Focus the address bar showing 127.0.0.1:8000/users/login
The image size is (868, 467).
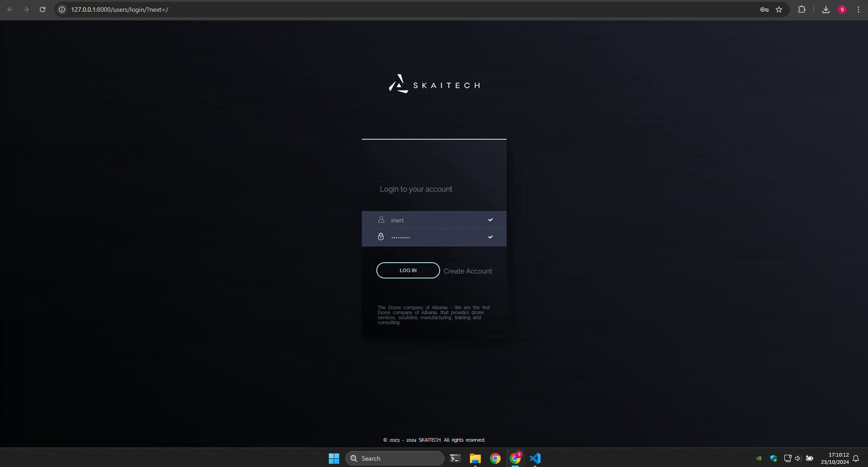(x=407, y=9)
